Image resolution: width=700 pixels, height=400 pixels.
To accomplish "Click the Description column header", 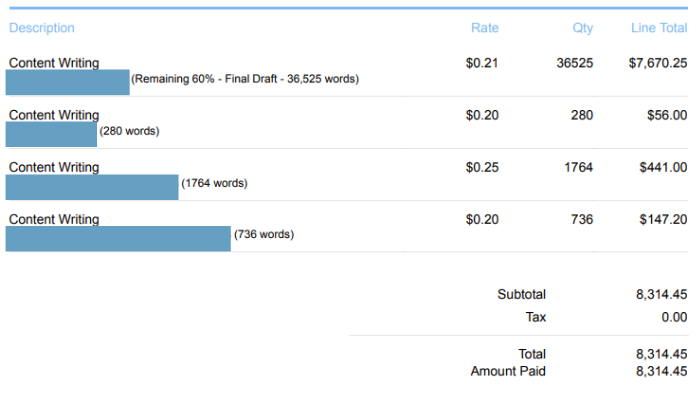I will click(42, 28).
